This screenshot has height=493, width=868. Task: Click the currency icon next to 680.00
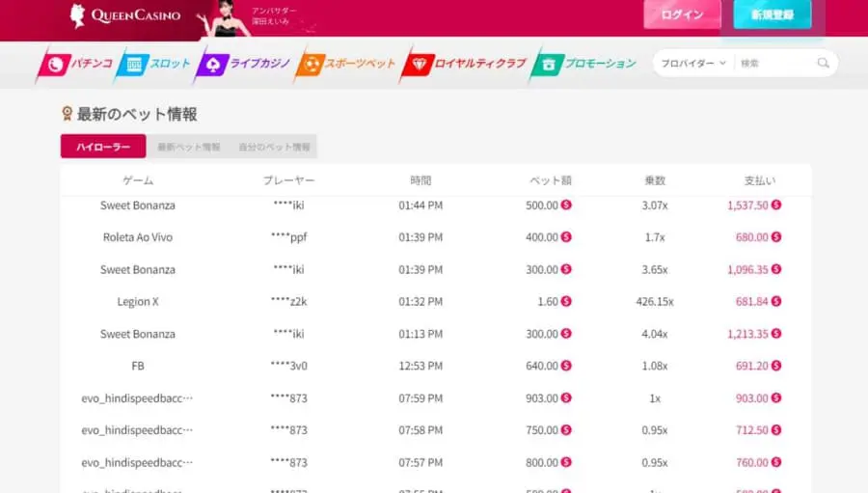tap(776, 237)
